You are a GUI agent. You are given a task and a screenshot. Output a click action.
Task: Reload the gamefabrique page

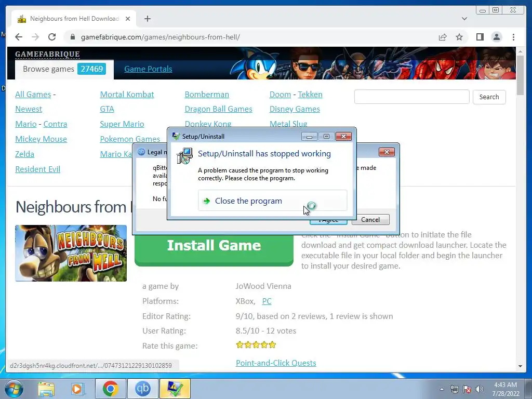pos(52,37)
